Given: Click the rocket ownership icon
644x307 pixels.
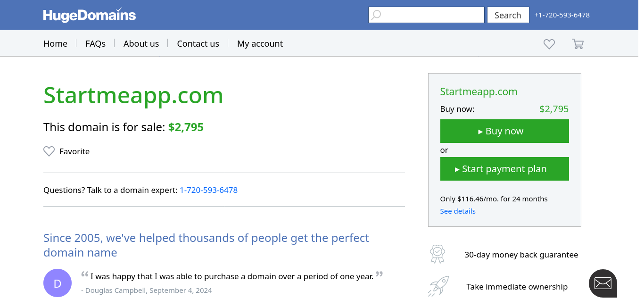Looking at the screenshot, I should [438, 286].
